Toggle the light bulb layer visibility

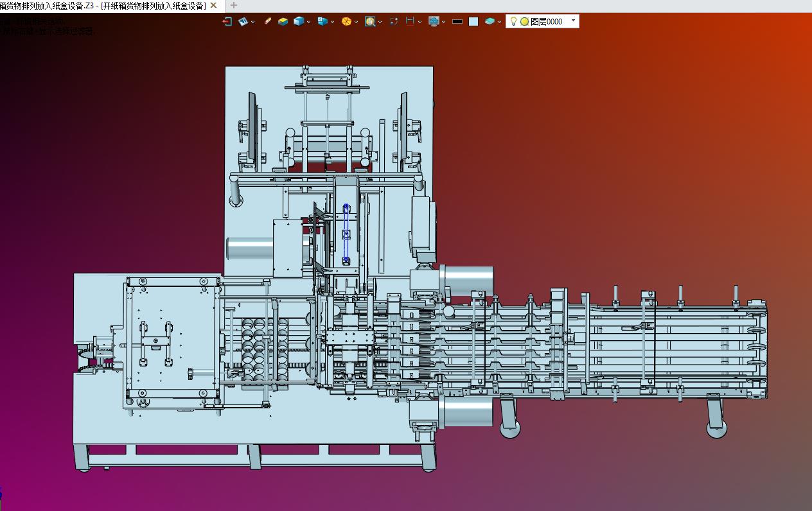pos(513,21)
